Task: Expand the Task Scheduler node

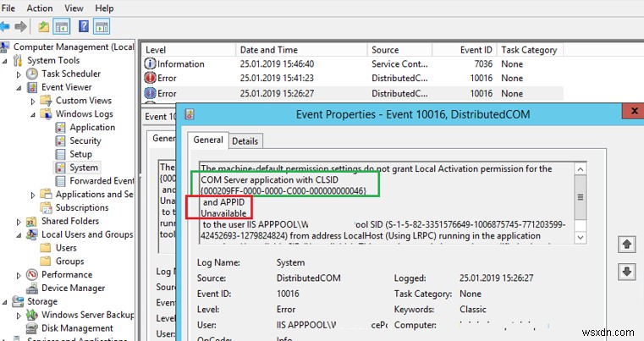Action: [19, 74]
